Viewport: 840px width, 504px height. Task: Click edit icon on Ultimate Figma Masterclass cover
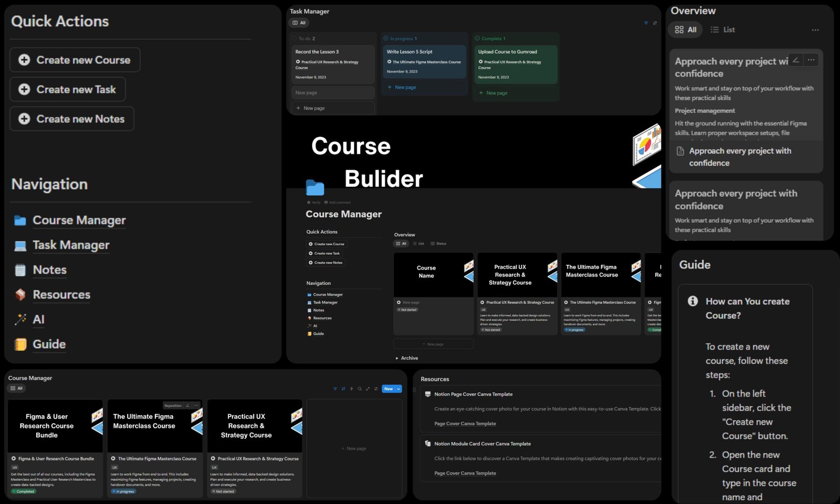(187, 405)
